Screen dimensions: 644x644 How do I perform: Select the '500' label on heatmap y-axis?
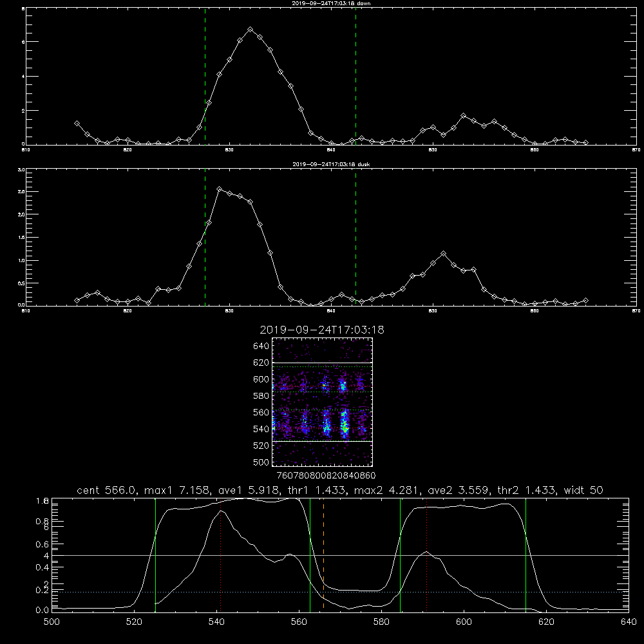261,462
